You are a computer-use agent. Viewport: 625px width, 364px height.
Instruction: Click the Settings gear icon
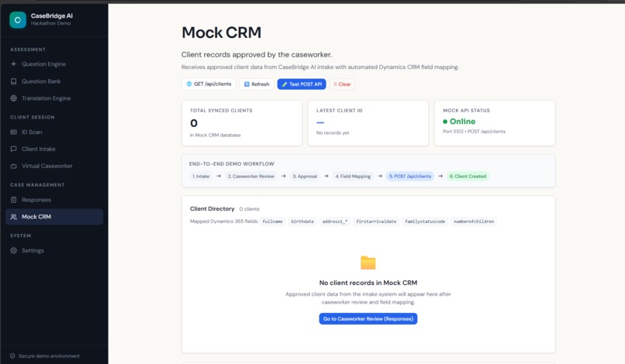click(x=13, y=250)
